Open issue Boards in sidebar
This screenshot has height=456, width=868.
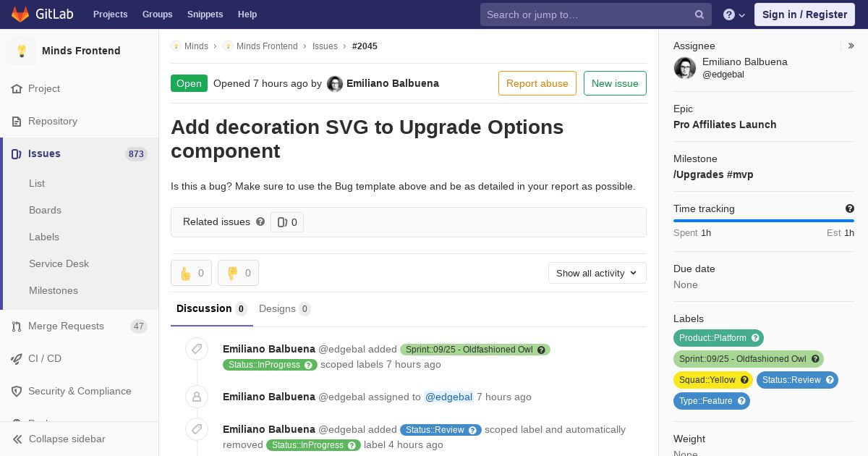pos(45,210)
